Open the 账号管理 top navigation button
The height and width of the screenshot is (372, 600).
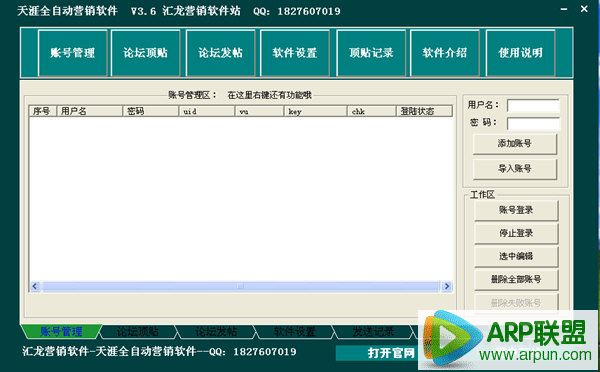(73, 52)
